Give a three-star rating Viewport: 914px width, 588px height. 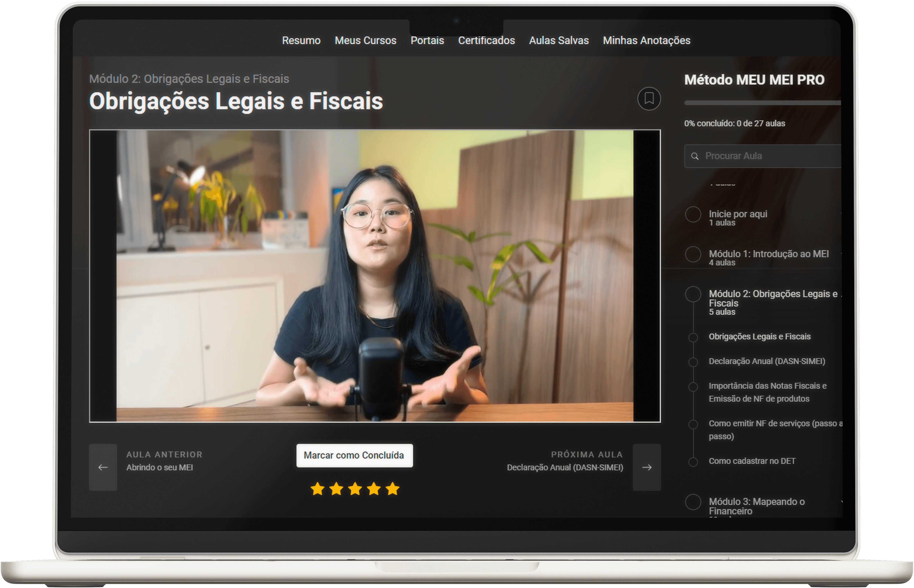[355, 488]
